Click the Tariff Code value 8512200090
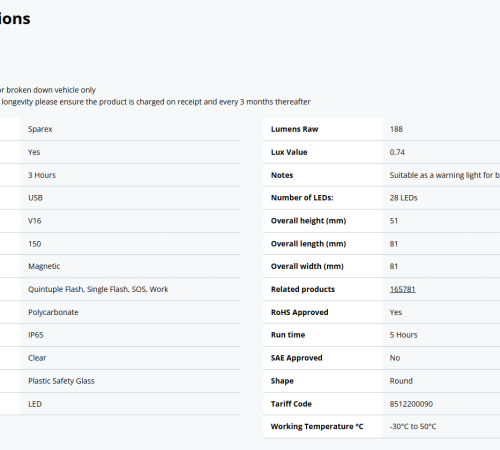 point(411,404)
